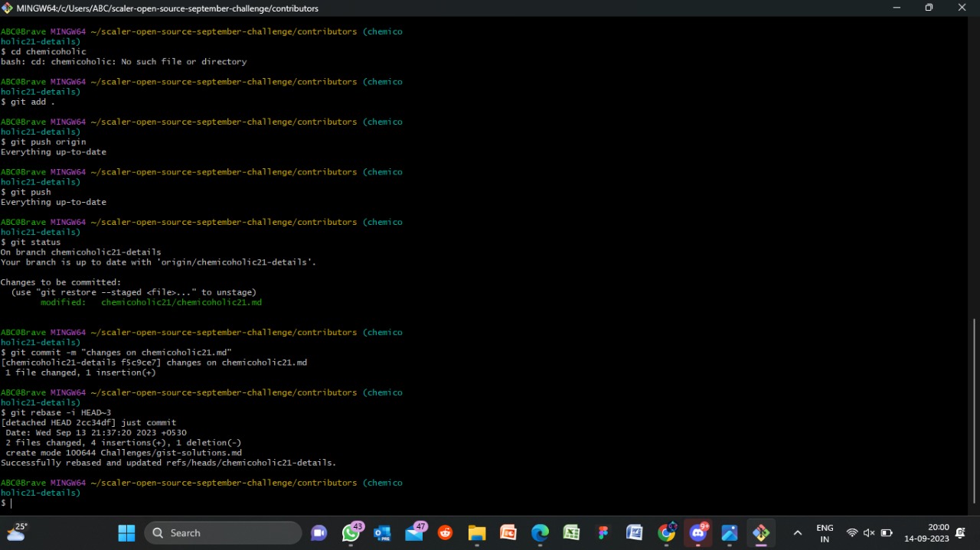Screen dimensions: 980x550
Task: Open the Reddit app
Action: coord(445,532)
